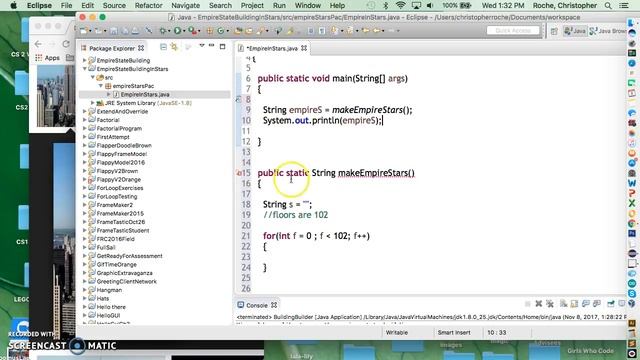The width and height of the screenshot is (640, 360).
Task: Click the Print toolbar icon
Action: coord(136,31)
